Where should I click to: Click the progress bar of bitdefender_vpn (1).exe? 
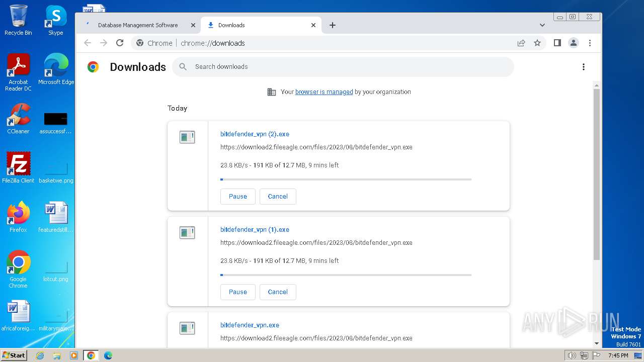346,275
